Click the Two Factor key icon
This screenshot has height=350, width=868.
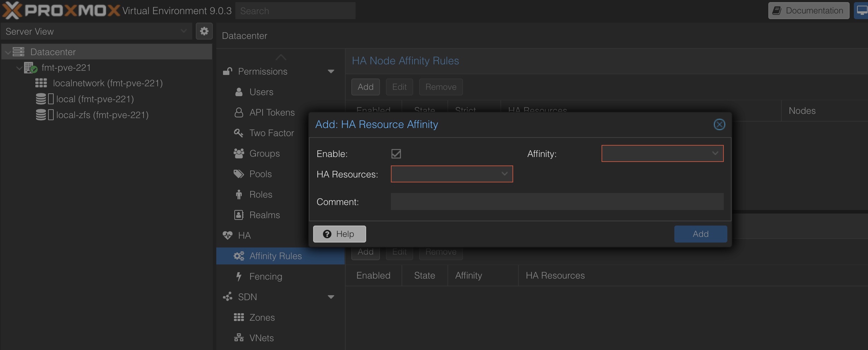click(239, 133)
